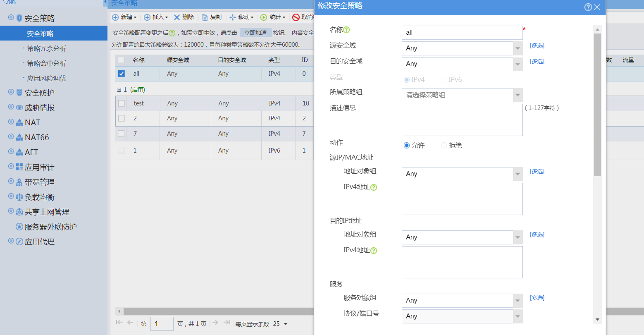Open the 目的安全域 dropdown

tap(518, 64)
